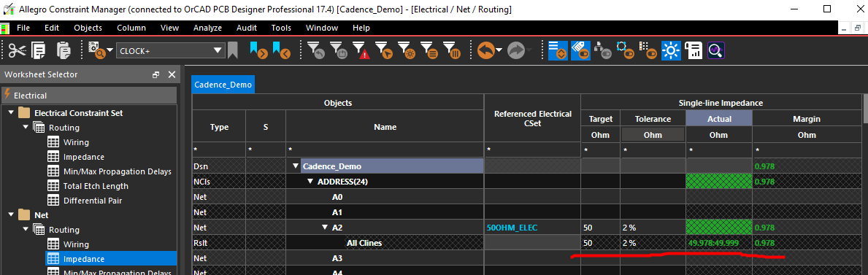
Task: Click the filter violations icon with red warning
Action: click(361, 50)
